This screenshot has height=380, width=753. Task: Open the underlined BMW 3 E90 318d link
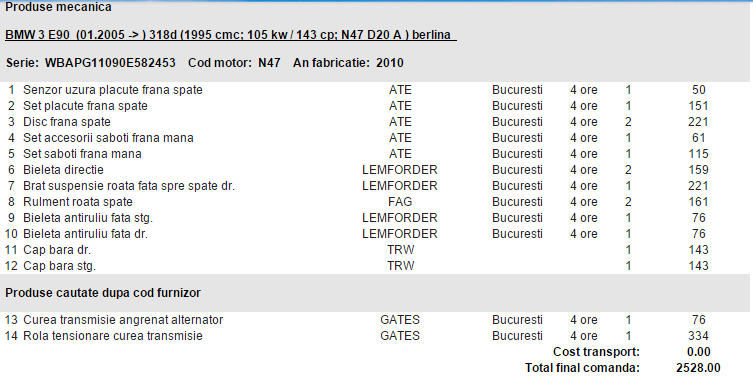[x=231, y=35]
